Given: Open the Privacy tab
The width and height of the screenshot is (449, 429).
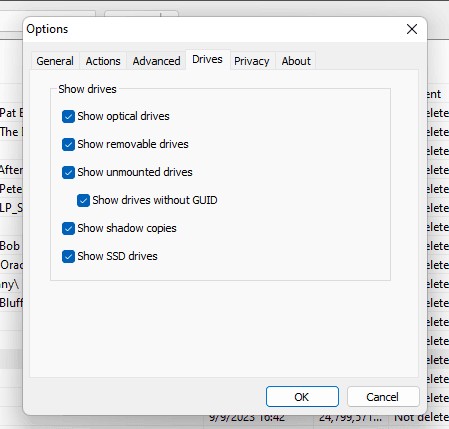Looking at the screenshot, I should click(252, 61).
